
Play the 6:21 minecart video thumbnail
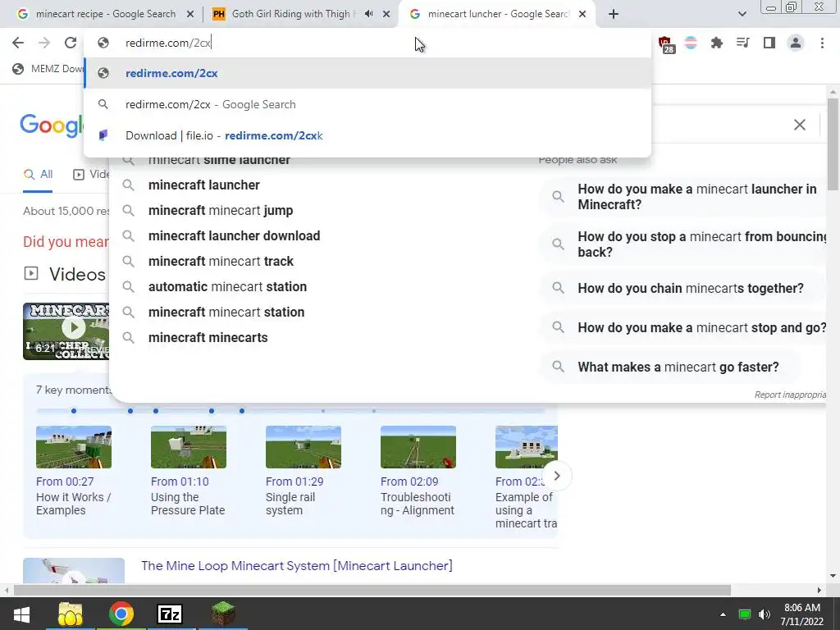(66, 331)
